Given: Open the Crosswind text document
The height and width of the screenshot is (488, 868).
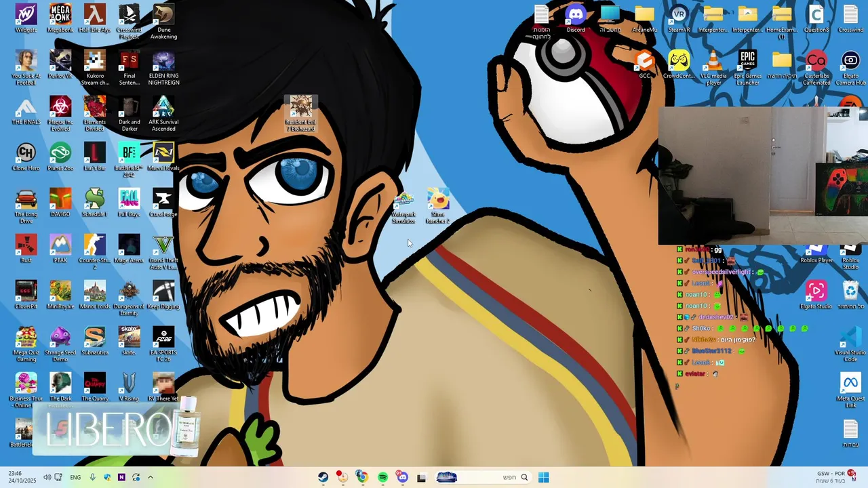Looking at the screenshot, I should [x=850, y=18].
